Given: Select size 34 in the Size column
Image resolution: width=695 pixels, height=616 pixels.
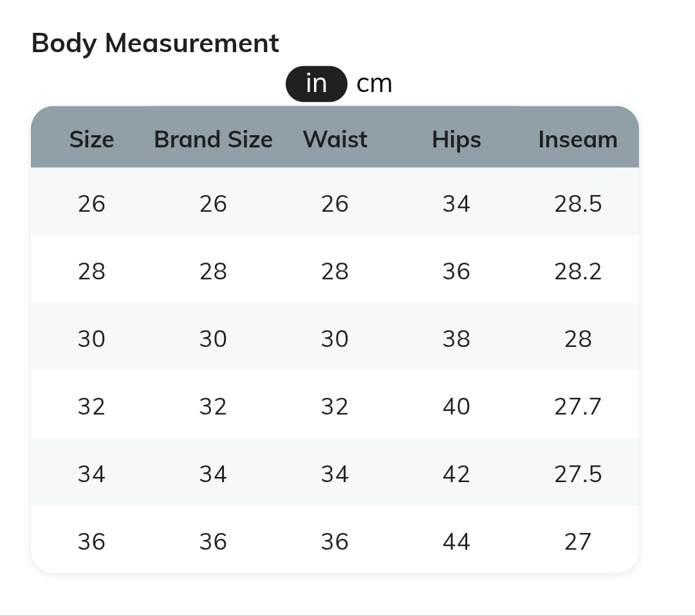Looking at the screenshot, I should pos(91,474).
